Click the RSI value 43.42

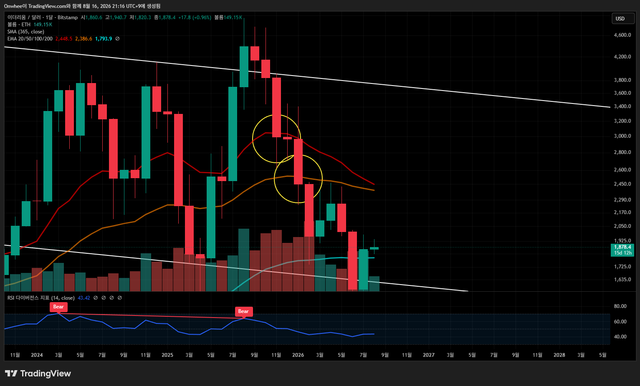[x=84, y=298]
